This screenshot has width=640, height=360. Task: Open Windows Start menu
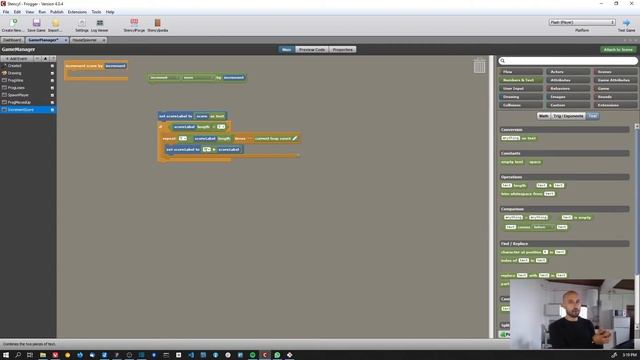(x=6, y=355)
